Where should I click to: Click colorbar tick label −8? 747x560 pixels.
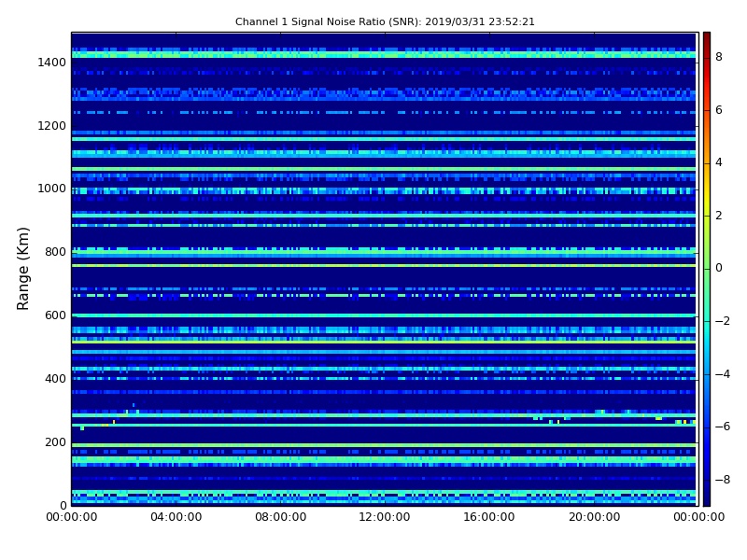tap(723, 480)
